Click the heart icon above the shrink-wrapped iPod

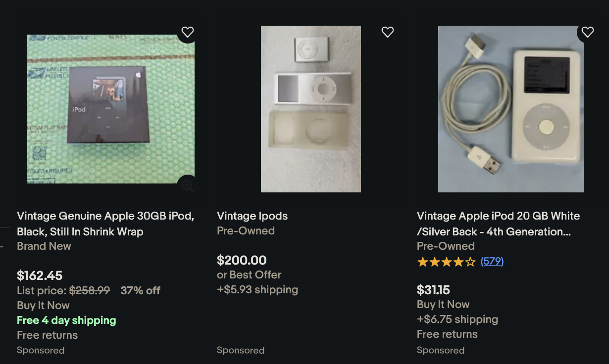coord(187,32)
